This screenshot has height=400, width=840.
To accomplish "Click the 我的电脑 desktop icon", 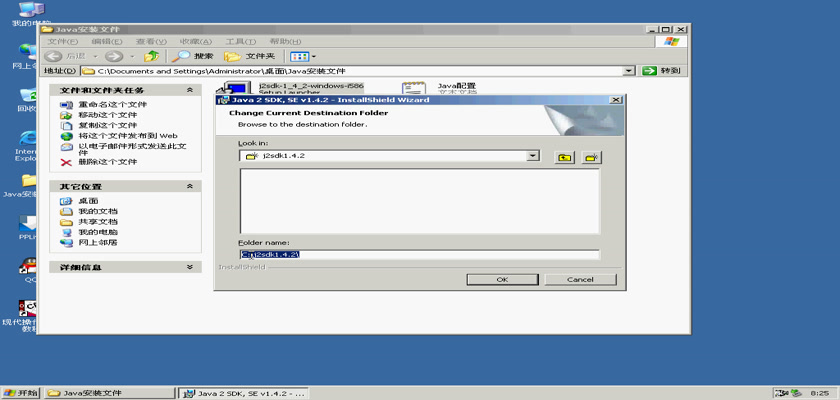I will point(31,14).
